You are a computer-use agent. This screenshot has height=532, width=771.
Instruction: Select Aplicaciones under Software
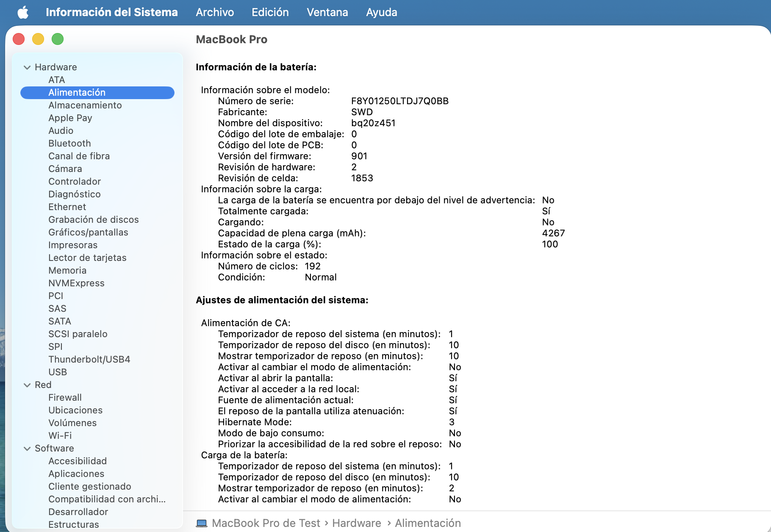click(x=76, y=474)
